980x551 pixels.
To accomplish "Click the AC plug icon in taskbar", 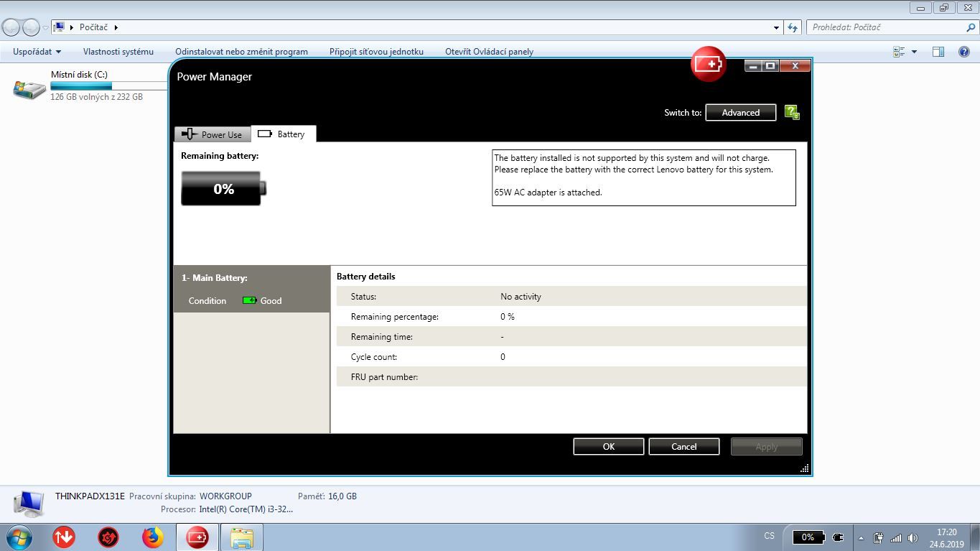I will [838, 537].
